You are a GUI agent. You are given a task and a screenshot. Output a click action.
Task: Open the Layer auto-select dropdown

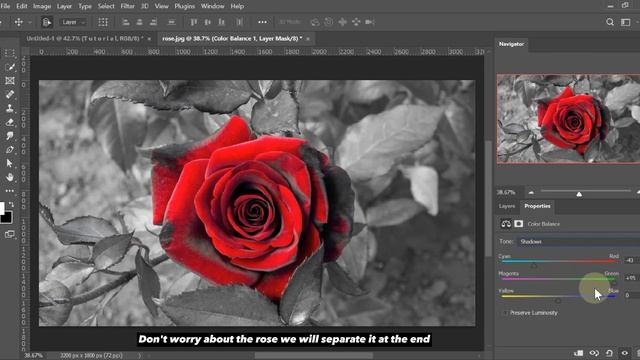pos(73,22)
